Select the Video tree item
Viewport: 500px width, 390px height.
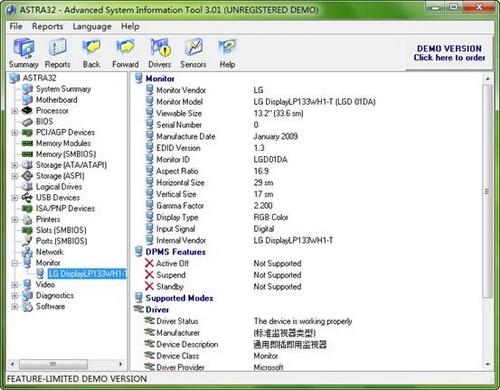(45, 285)
